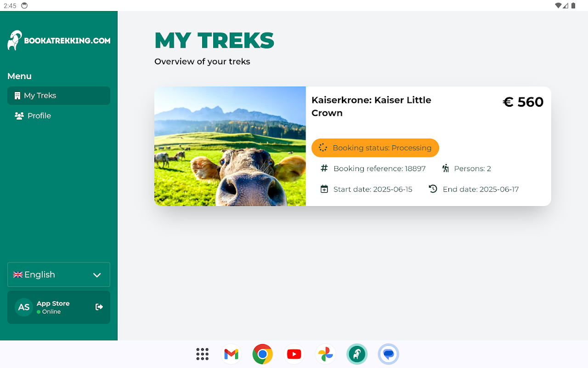Expand the English language dropdown
This screenshot has width=588, height=368.
pyautogui.click(x=59, y=275)
